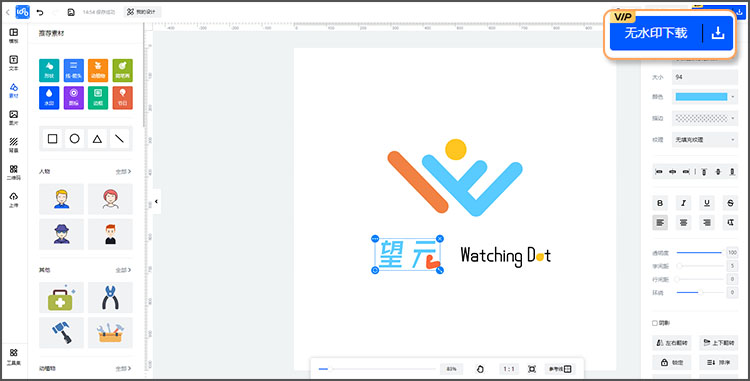The image size is (750, 381).
Task: Insert the triangle shape
Action: (x=97, y=139)
